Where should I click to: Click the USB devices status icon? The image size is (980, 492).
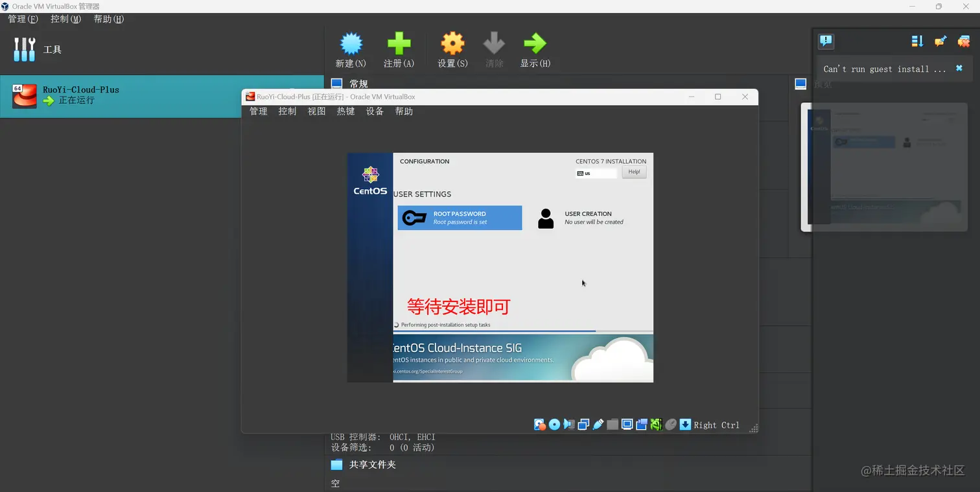598,425
